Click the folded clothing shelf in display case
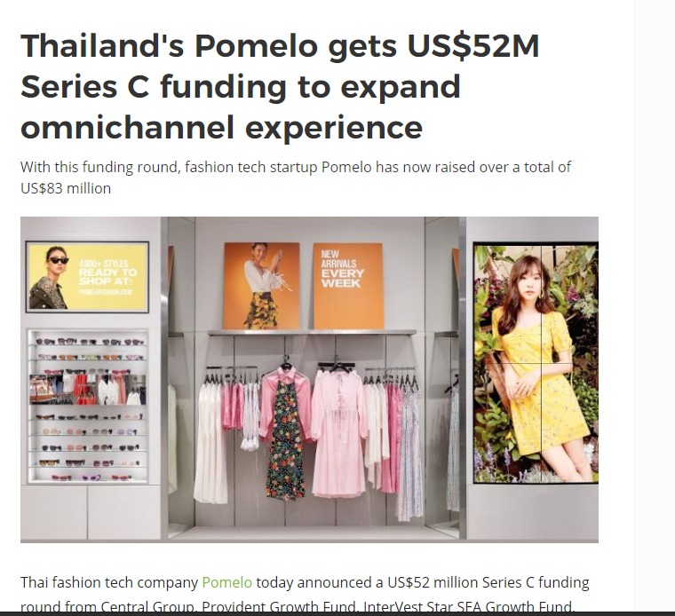 coord(88,390)
